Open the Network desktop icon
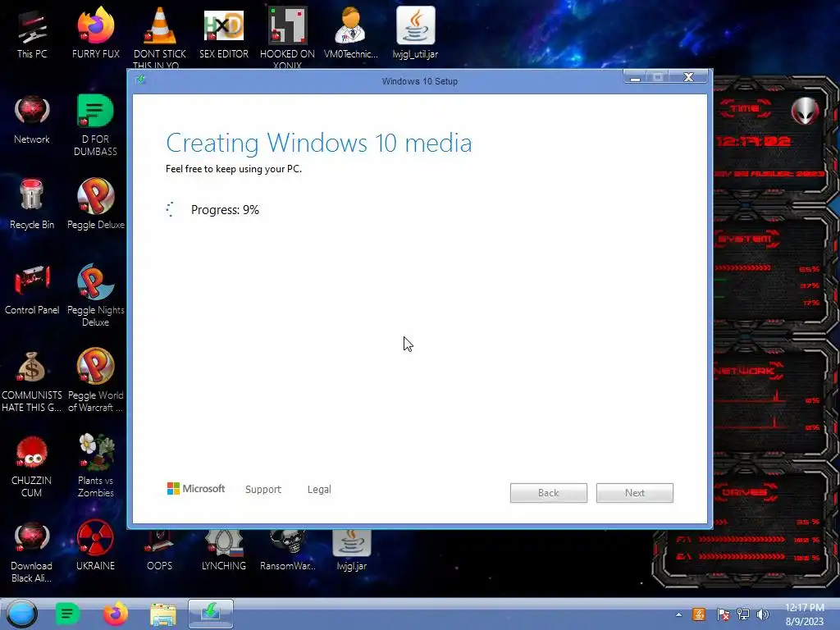The height and width of the screenshot is (630, 840). [32, 120]
